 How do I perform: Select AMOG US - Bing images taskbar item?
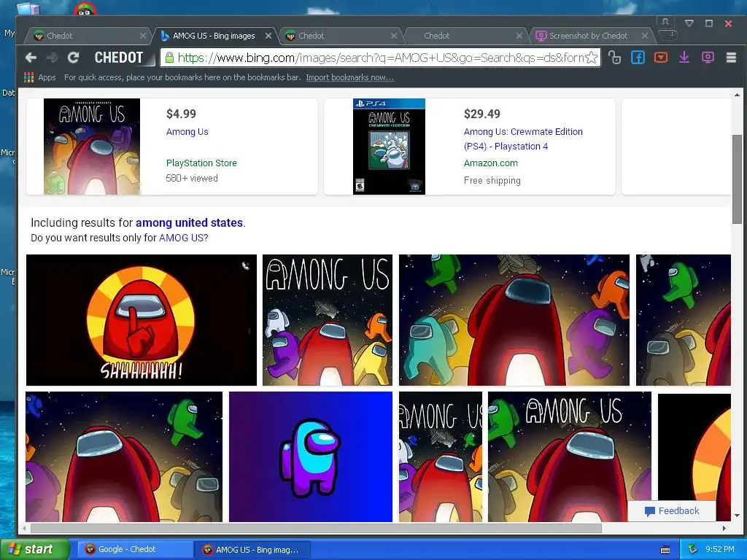pyautogui.click(x=252, y=550)
